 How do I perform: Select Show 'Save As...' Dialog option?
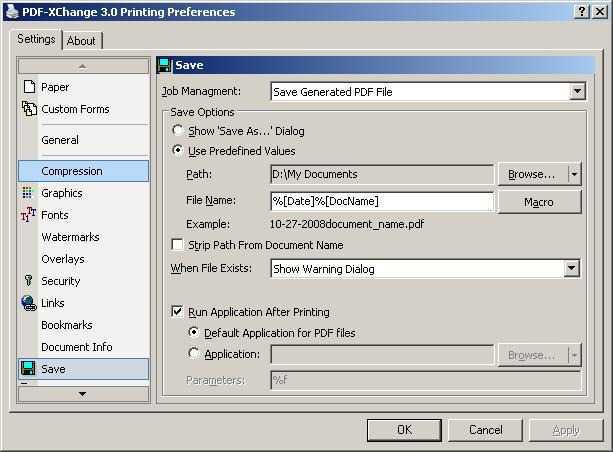[x=178, y=130]
